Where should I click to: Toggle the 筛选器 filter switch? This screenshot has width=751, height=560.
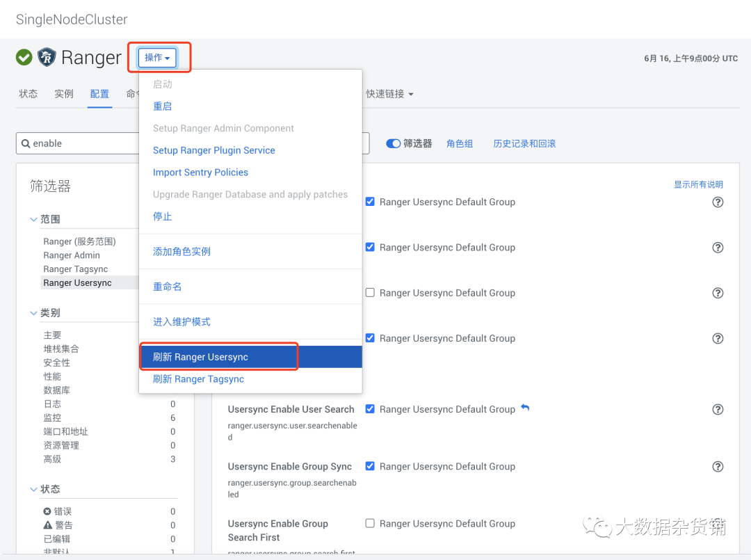coord(393,143)
